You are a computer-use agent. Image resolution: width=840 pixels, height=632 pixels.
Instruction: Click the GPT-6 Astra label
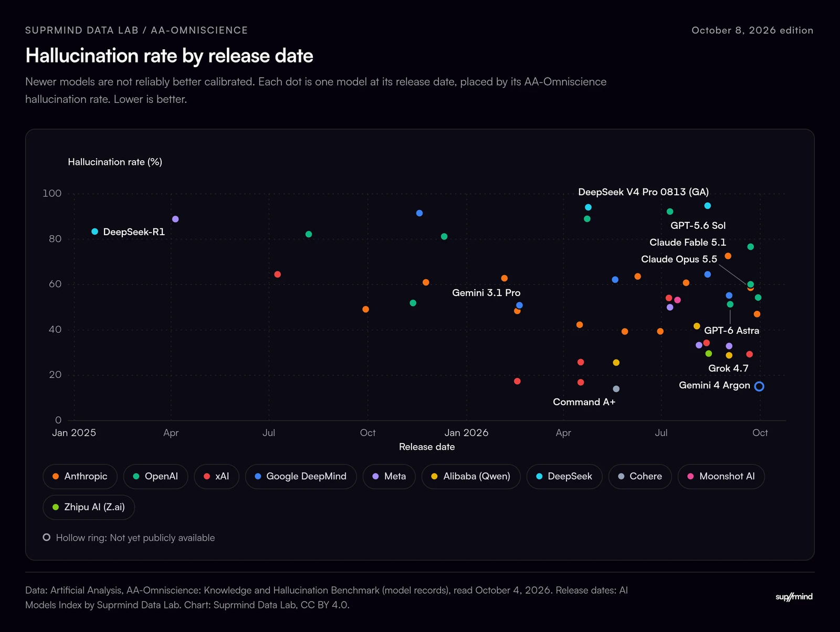tap(732, 331)
